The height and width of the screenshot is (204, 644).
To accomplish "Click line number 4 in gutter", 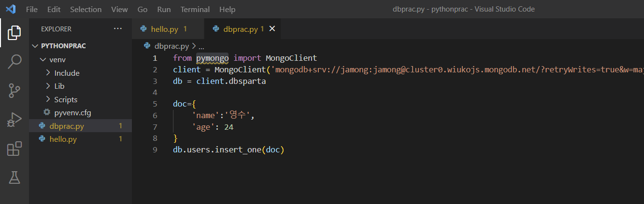I will point(155,93).
